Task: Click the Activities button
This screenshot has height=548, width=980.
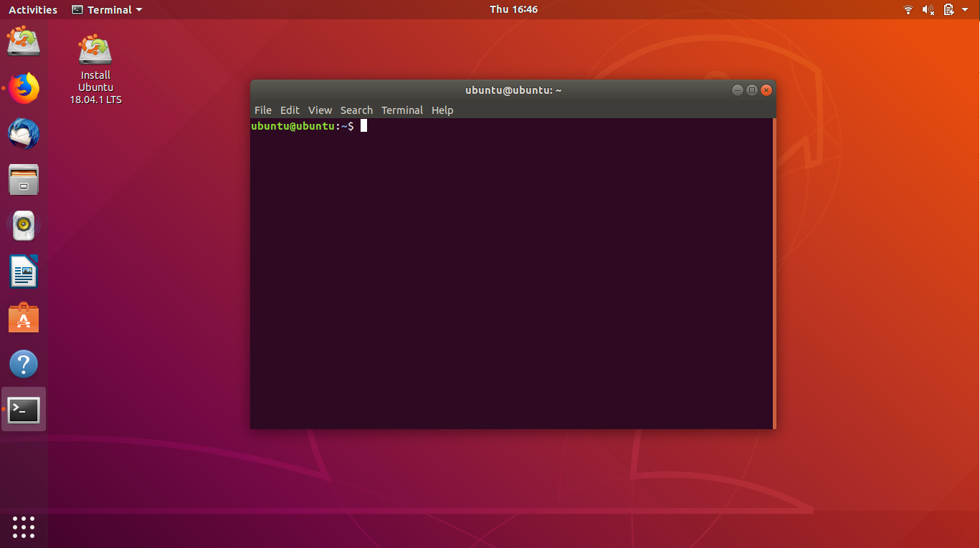Action: click(x=33, y=10)
